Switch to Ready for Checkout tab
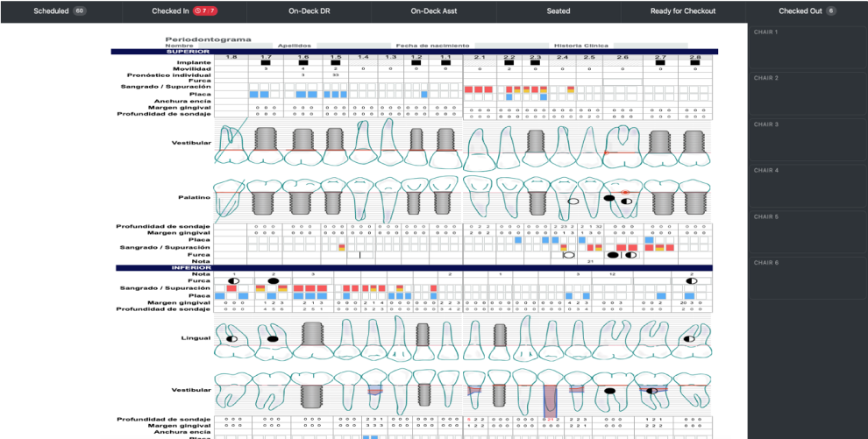868x439 pixels. click(x=683, y=11)
